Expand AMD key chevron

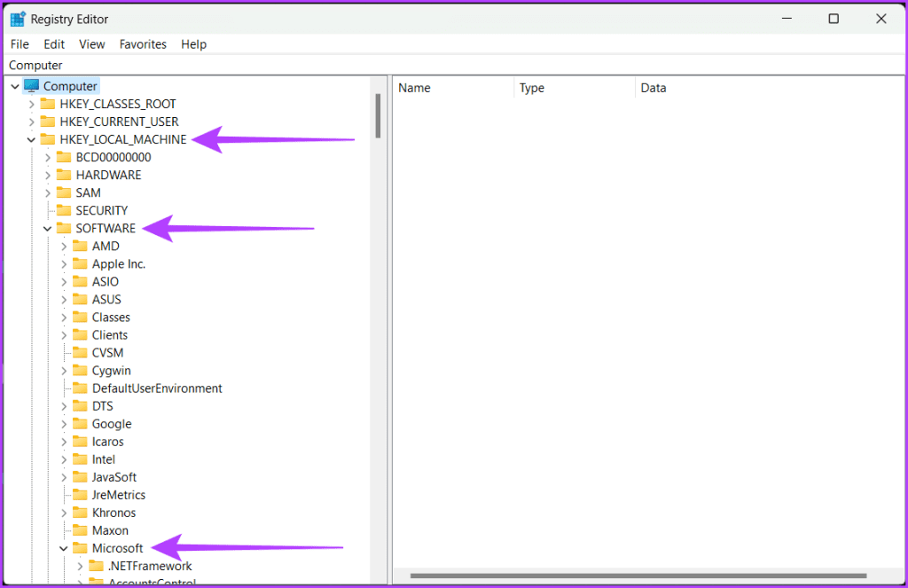pyautogui.click(x=64, y=247)
